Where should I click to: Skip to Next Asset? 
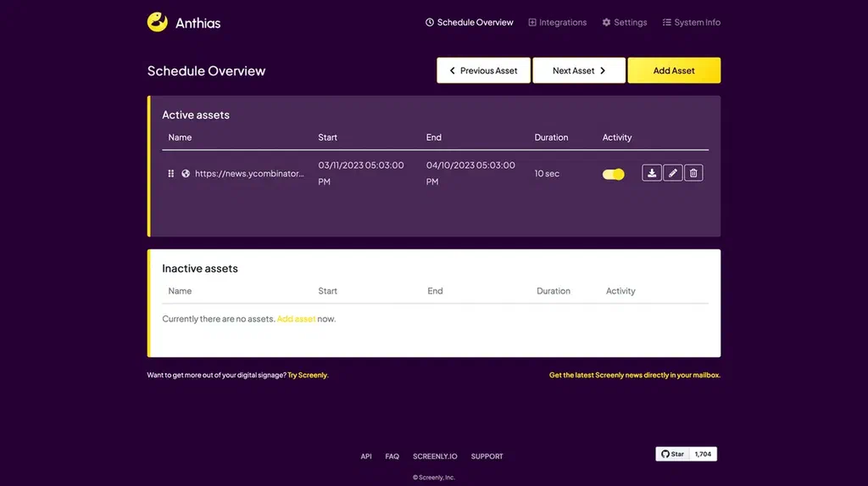[x=579, y=70]
